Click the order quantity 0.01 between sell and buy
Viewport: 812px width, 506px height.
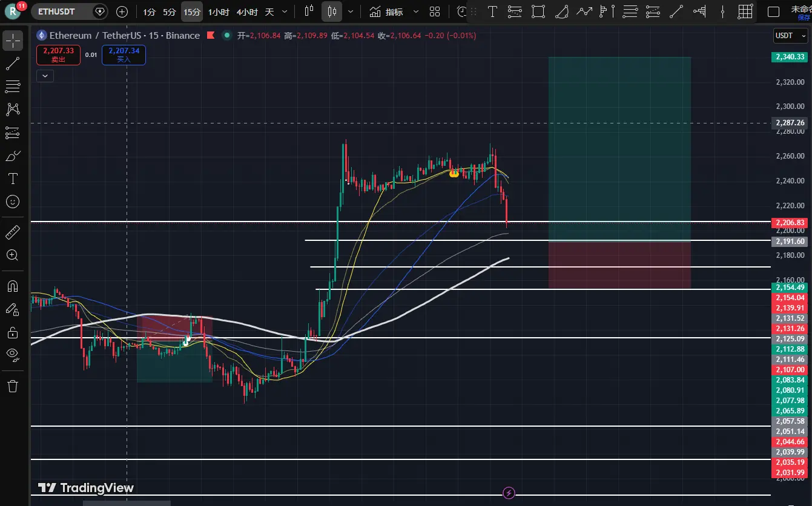(x=91, y=55)
